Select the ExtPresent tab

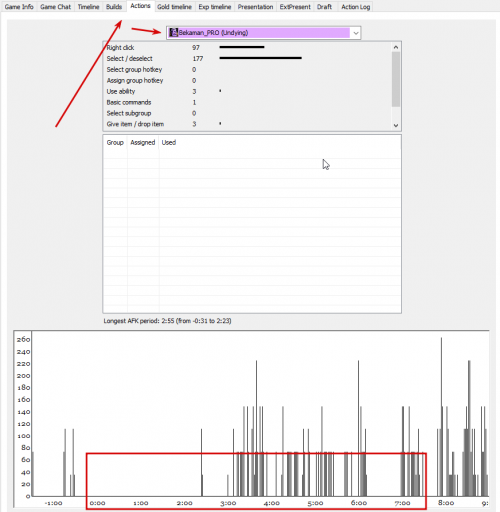click(295, 7)
